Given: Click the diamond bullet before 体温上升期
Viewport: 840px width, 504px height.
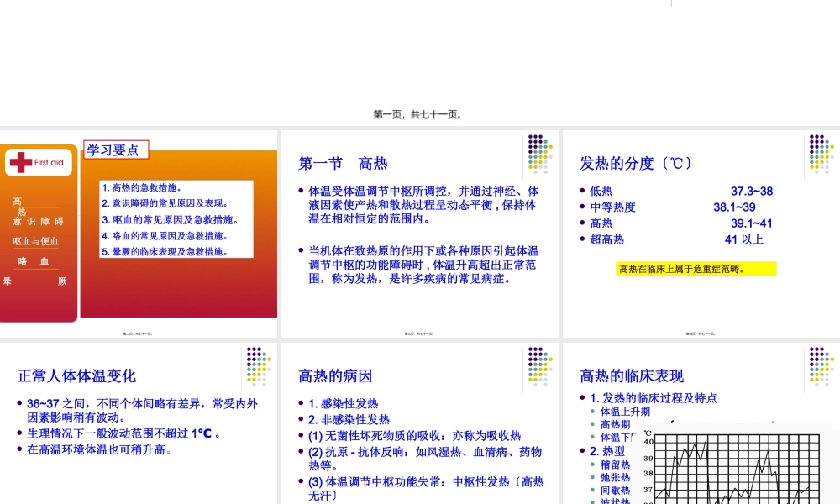Looking at the screenshot, I should click(x=592, y=410).
